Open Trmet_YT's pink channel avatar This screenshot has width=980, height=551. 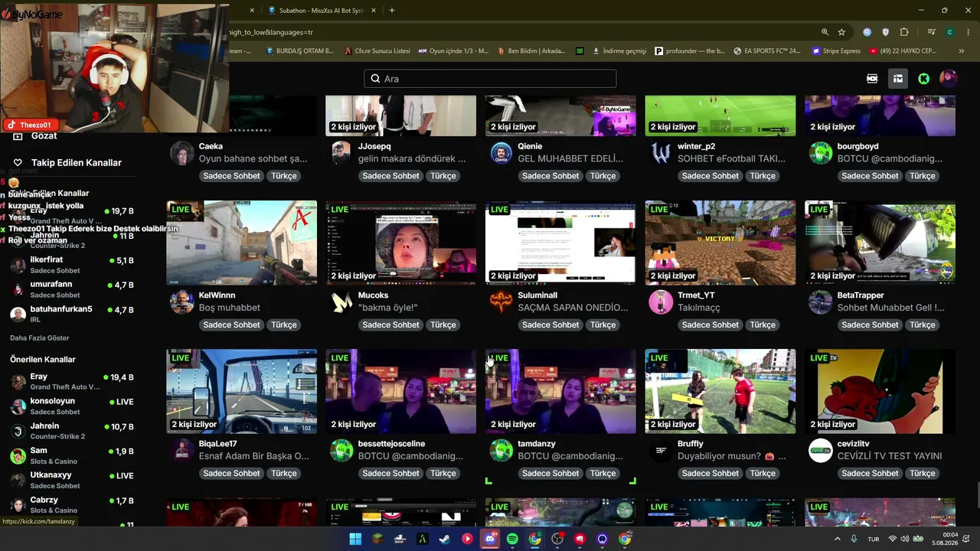[x=661, y=302]
